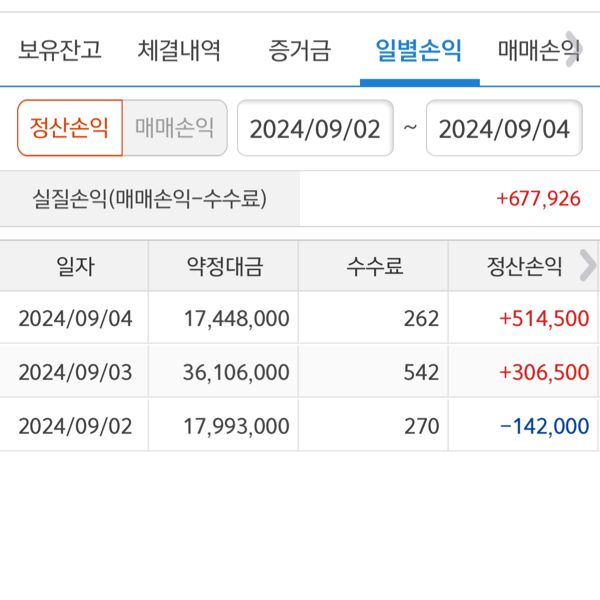Click the 약정대금 column header
Image resolution: width=600 pixels, height=600 pixels.
point(224,266)
